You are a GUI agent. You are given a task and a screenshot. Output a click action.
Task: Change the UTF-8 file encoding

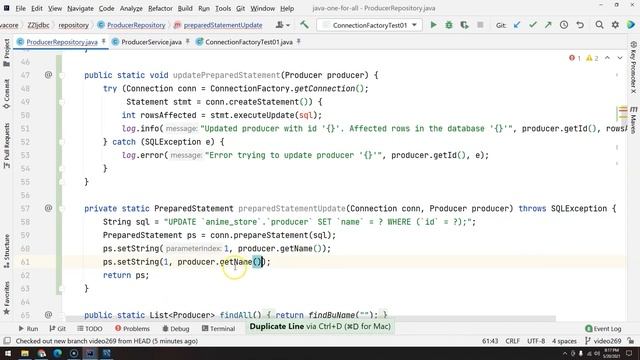coord(536,341)
